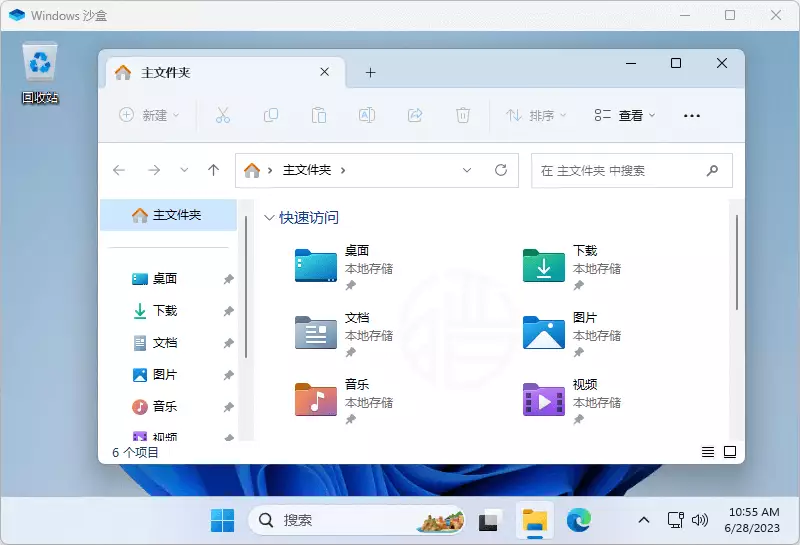This screenshot has height=545, width=800.
Task: Unpin 下载 in the sidebar via pin icon
Action: click(229, 311)
